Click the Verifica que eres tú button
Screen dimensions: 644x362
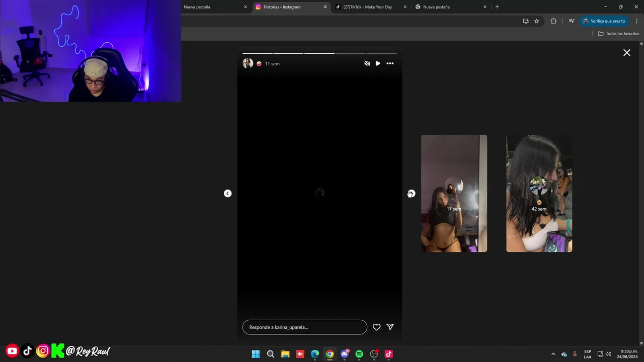coord(604,21)
